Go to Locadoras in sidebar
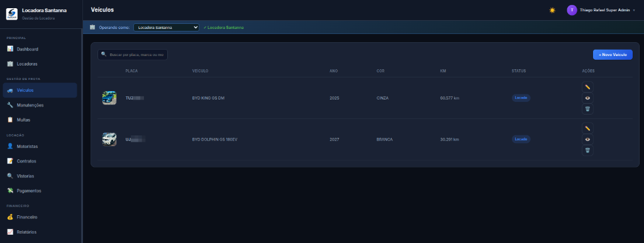The width and height of the screenshot is (644, 243). (40, 64)
